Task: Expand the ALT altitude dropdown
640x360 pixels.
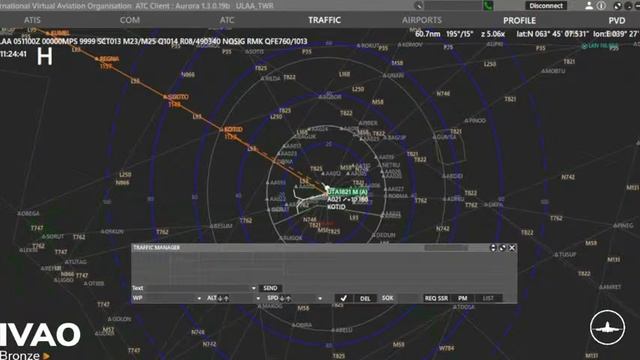Action: coord(258,298)
